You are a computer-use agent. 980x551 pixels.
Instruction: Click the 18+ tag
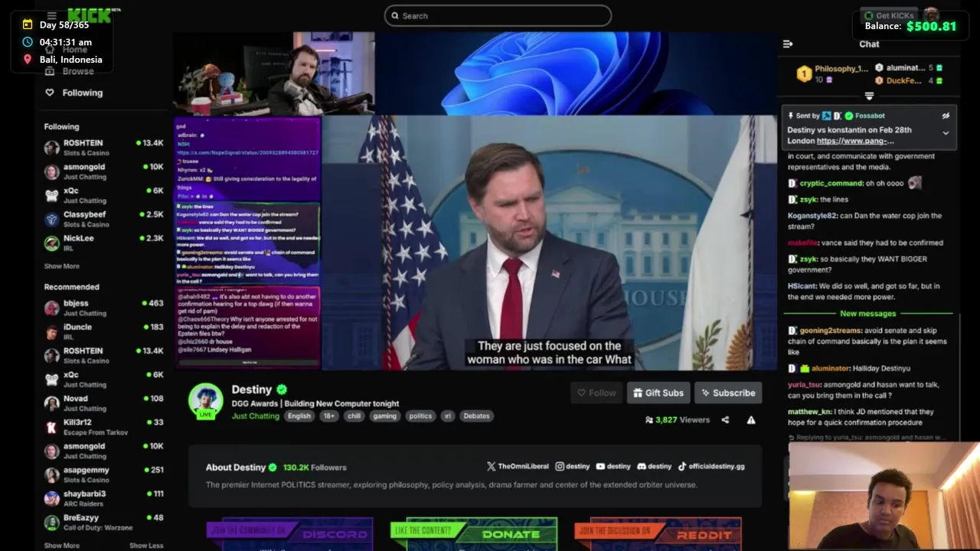tap(328, 416)
